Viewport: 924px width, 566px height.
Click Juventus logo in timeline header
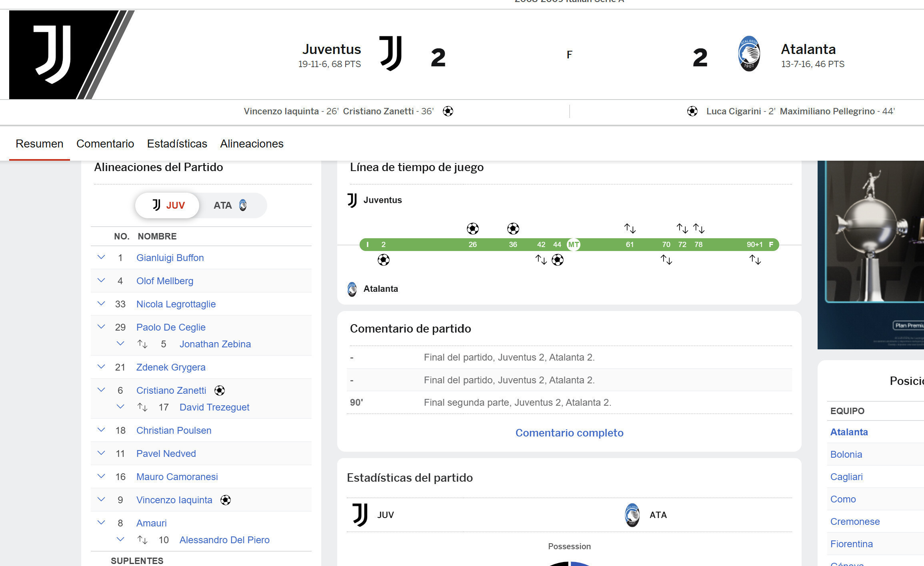[352, 200]
